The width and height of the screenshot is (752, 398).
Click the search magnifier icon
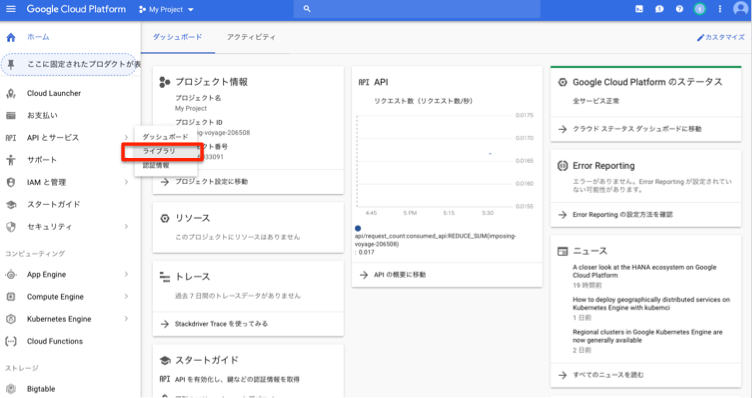tap(307, 9)
